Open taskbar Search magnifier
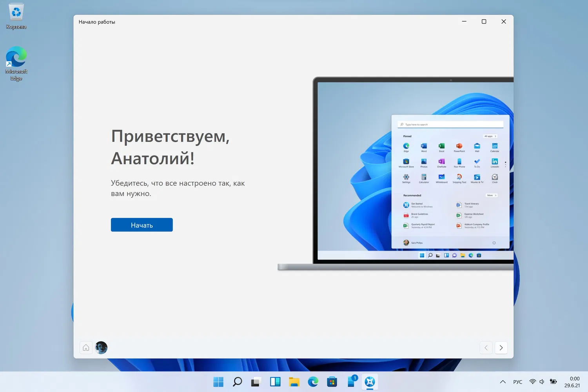Image resolution: width=588 pixels, height=392 pixels. coord(237,382)
